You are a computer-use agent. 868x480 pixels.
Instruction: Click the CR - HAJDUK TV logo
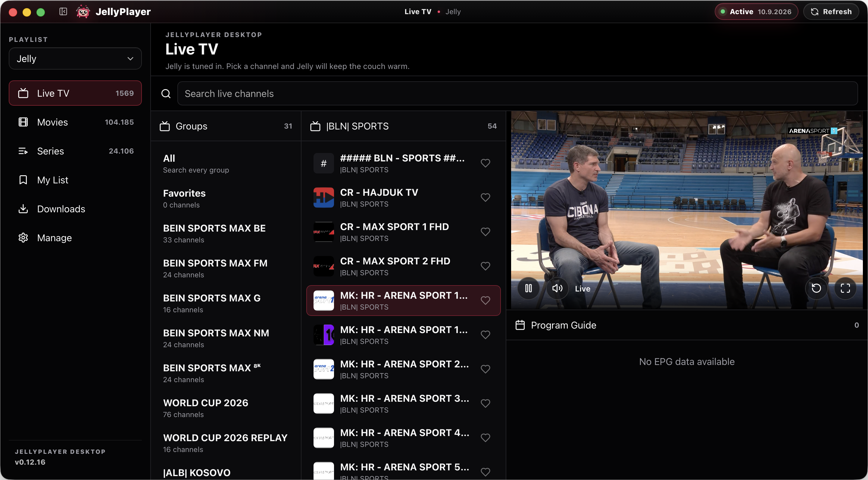pyautogui.click(x=323, y=197)
